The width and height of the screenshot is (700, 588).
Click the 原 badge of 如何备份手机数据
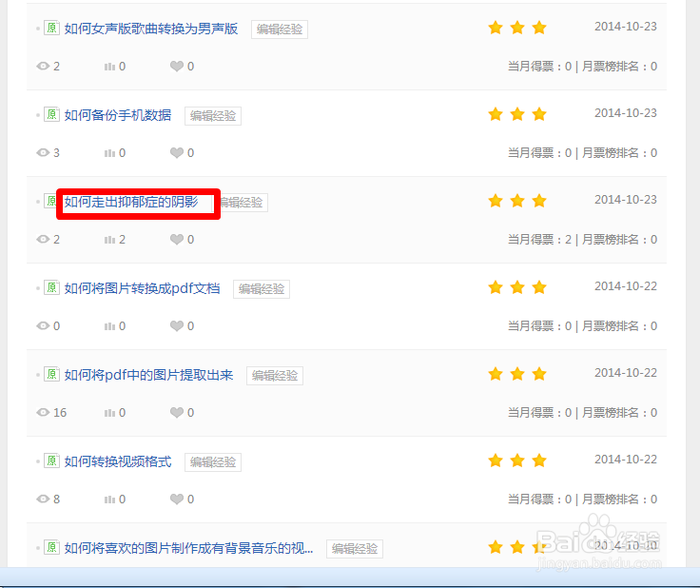(51, 115)
